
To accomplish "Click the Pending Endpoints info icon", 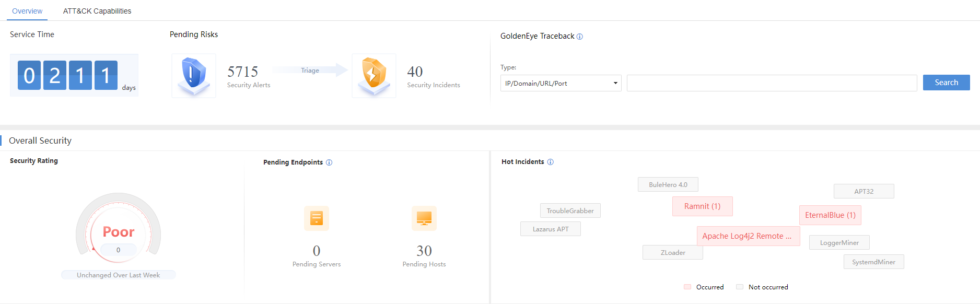I will (329, 162).
